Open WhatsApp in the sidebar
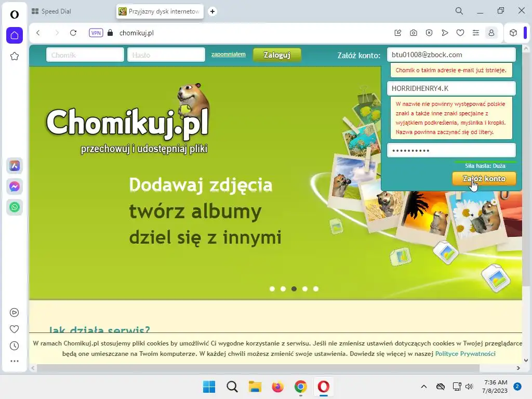The width and height of the screenshot is (532, 399). [15, 207]
